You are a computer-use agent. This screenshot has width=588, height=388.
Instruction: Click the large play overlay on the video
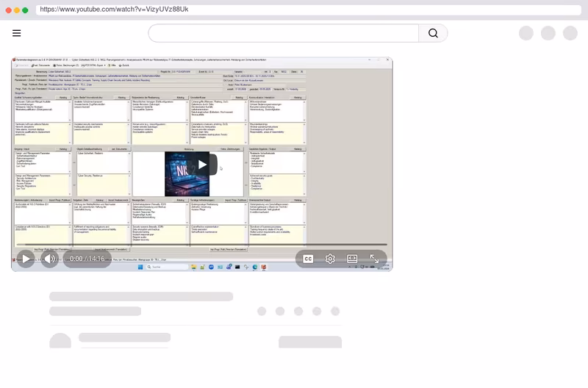(203, 164)
